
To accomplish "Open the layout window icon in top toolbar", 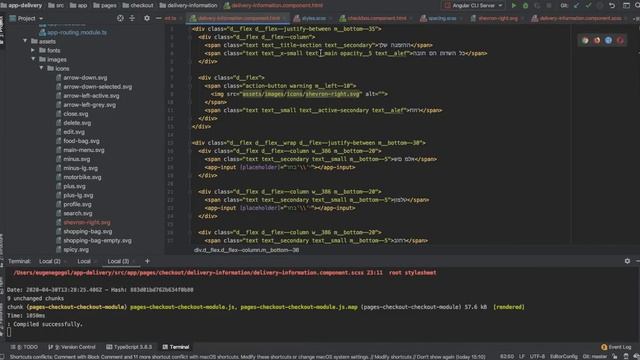I will 626,6.
